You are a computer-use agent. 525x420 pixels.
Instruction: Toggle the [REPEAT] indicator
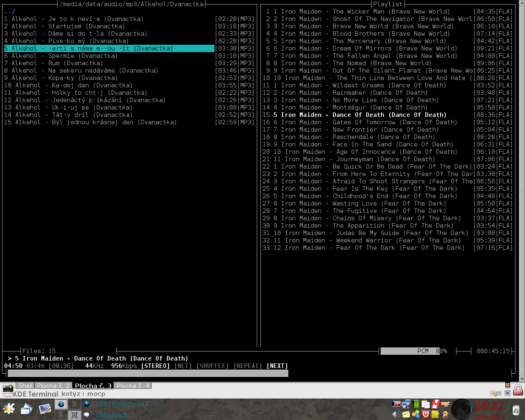248,366
